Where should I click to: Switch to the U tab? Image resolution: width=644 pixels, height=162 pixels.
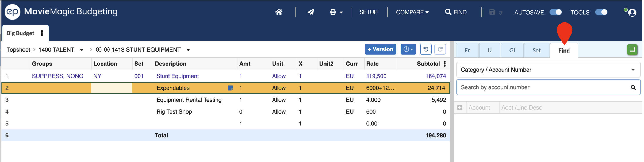pos(489,50)
